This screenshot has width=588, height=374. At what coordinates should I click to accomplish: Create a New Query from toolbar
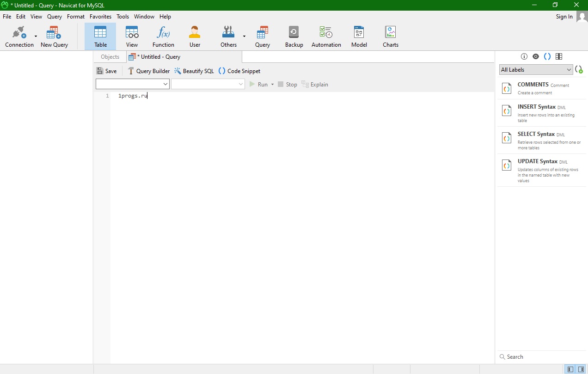click(54, 37)
